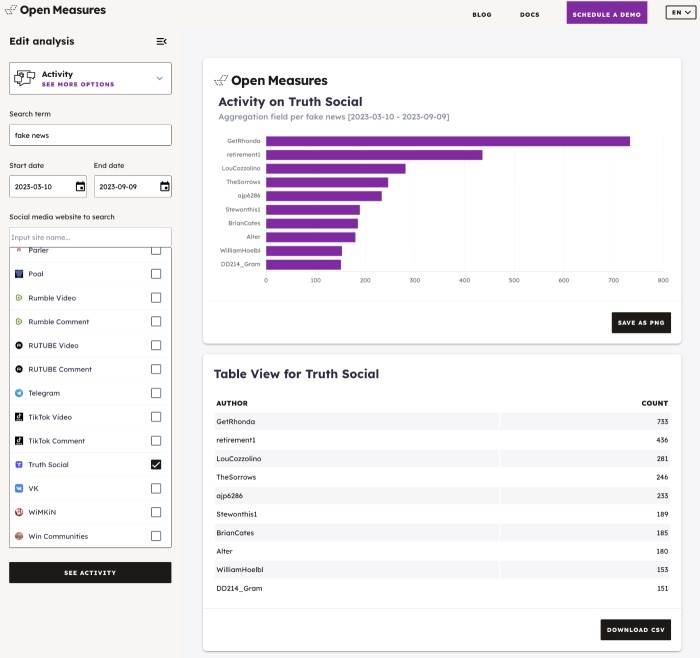
Task: Enable the VK checkbox
Action: coord(156,488)
